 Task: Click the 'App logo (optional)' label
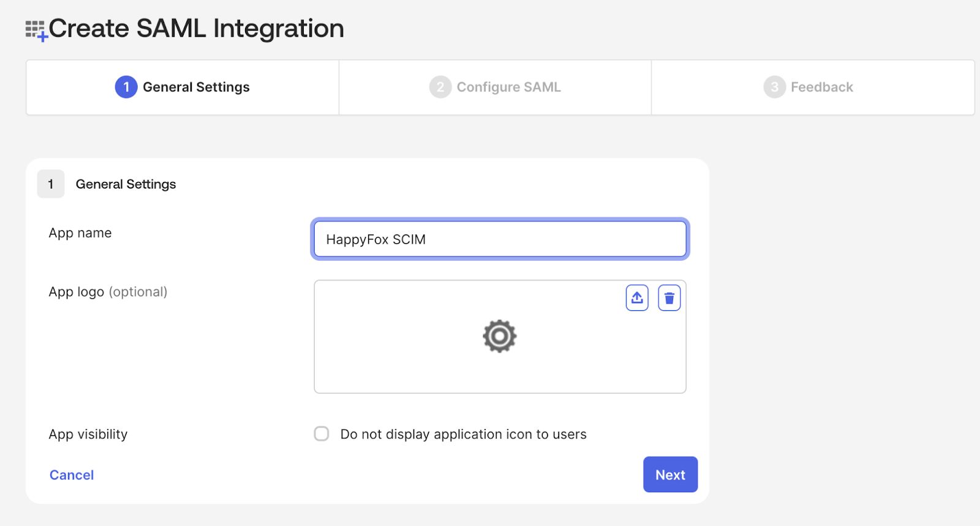click(108, 292)
